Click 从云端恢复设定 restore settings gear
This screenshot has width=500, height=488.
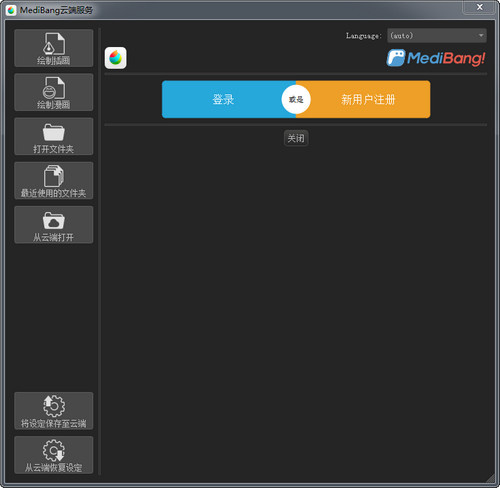click(54, 455)
